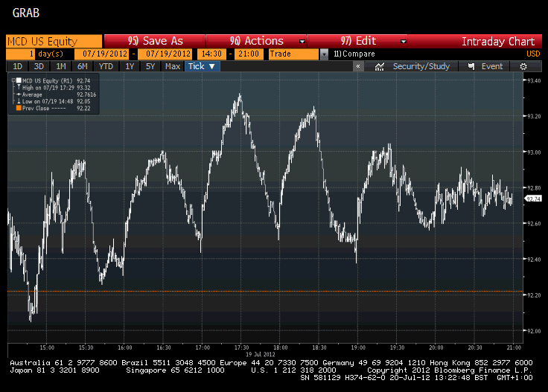Open the Event menu

[x=485, y=66]
